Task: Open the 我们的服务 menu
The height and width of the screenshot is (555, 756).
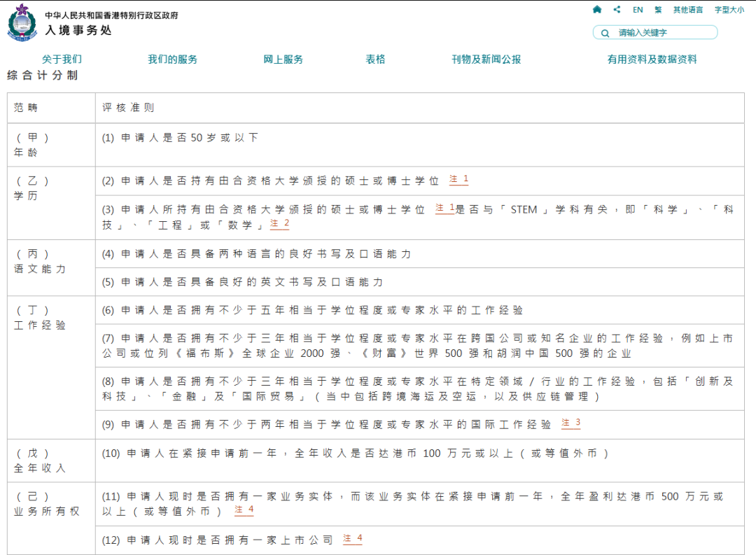Action: click(x=172, y=59)
